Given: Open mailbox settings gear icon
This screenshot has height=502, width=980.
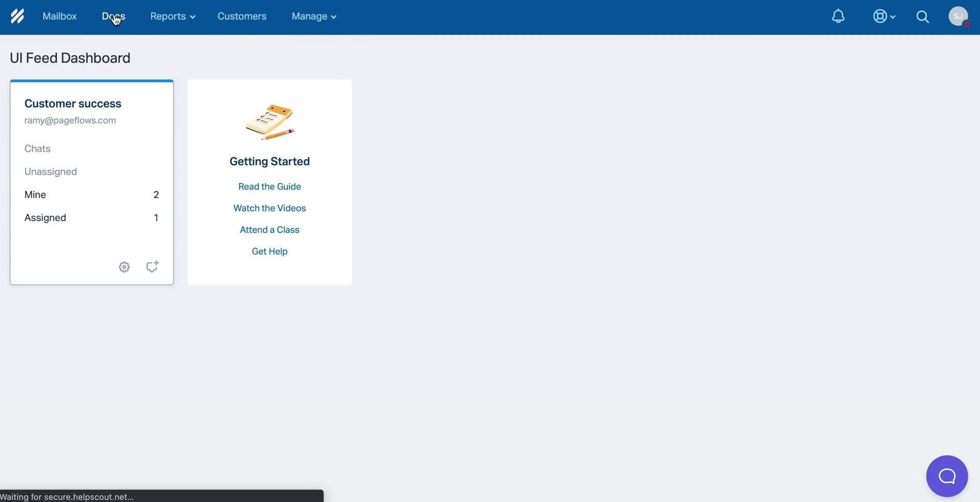Looking at the screenshot, I should pyautogui.click(x=124, y=267).
